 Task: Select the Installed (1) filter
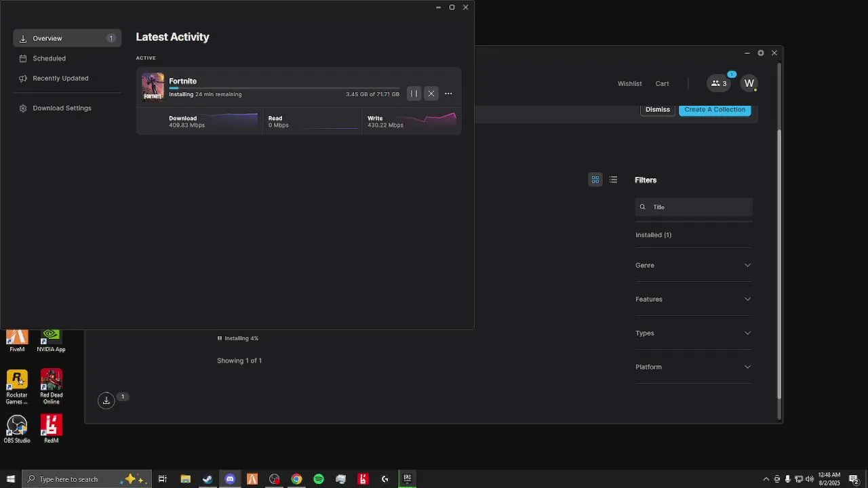(x=653, y=235)
